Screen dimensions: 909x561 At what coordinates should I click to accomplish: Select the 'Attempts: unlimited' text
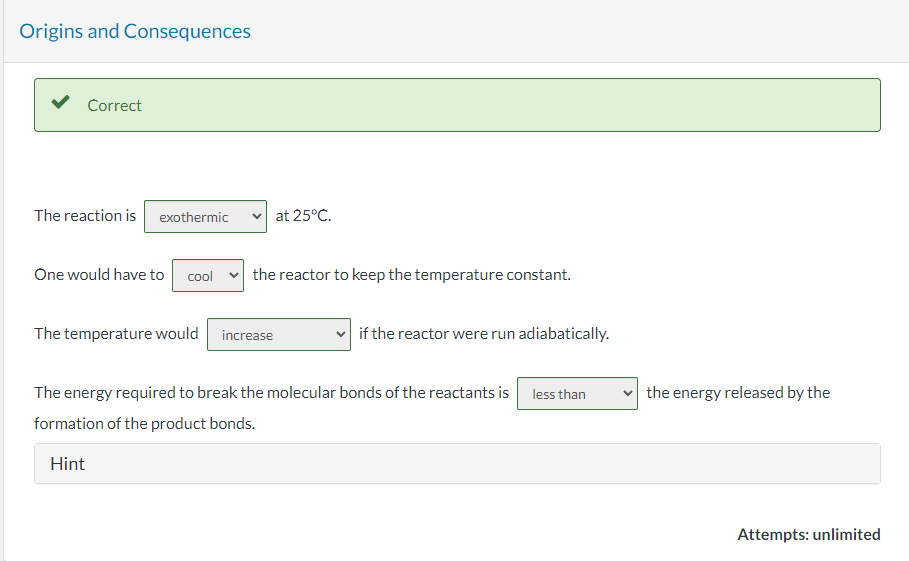click(809, 534)
